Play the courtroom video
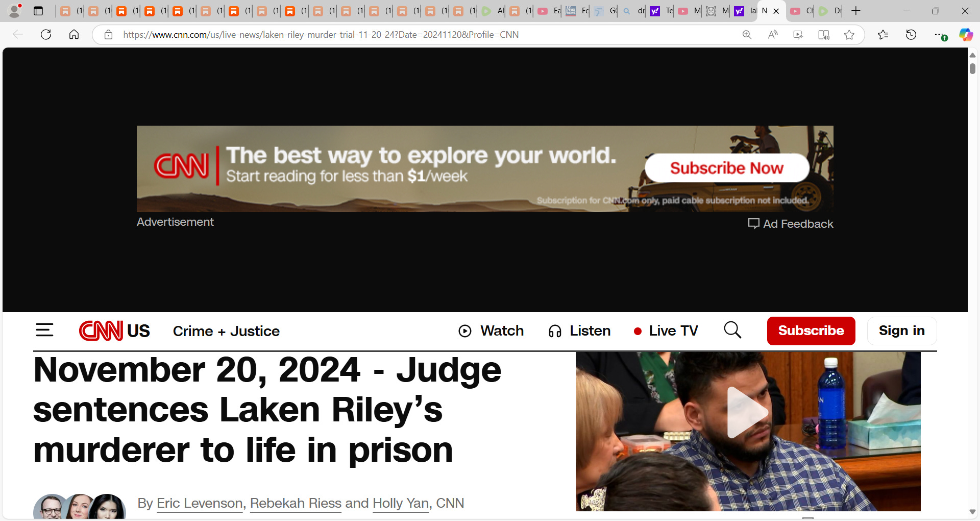The width and height of the screenshot is (980, 521). click(x=748, y=412)
